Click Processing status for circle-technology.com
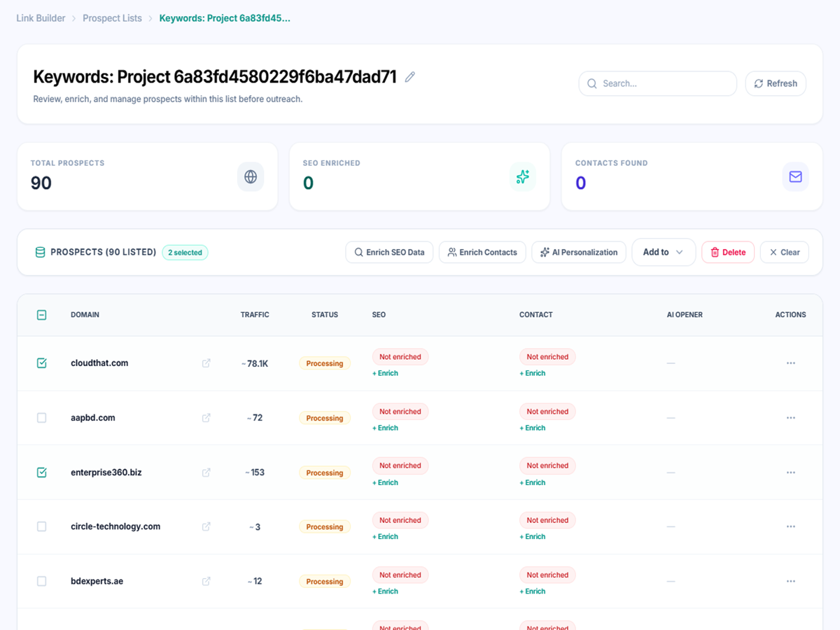 pyautogui.click(x=325, y=526)
